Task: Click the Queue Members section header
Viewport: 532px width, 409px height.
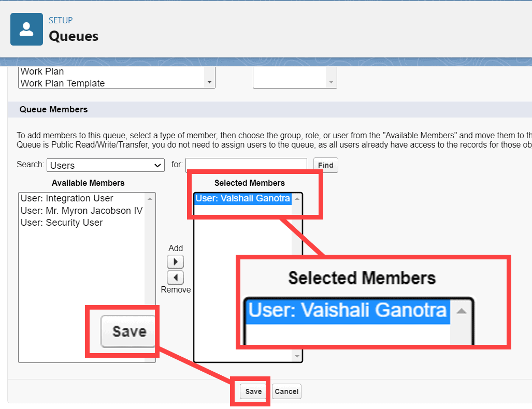Action: pyautogui.click(x=53, y=109)
